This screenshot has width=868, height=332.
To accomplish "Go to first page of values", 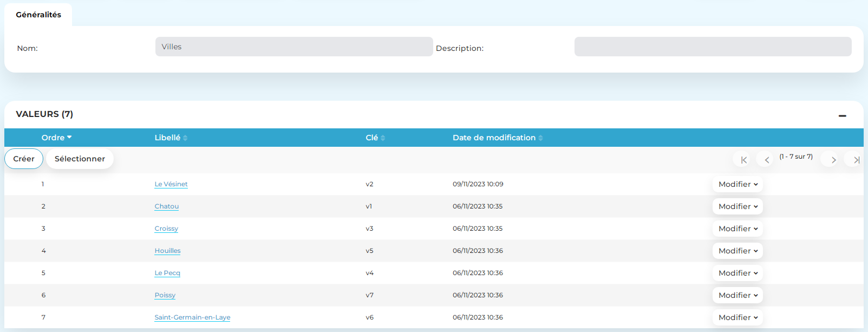I will pos(743,160).
